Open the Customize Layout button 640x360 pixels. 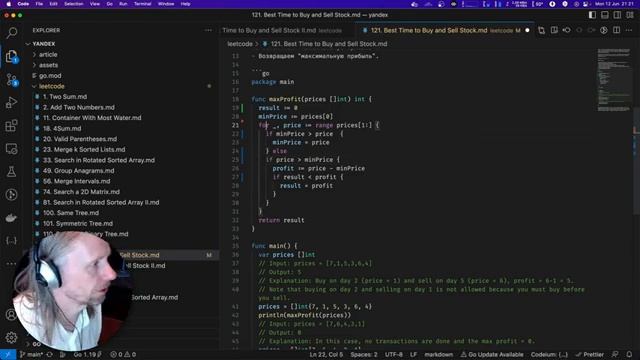(x=630, y=15)
